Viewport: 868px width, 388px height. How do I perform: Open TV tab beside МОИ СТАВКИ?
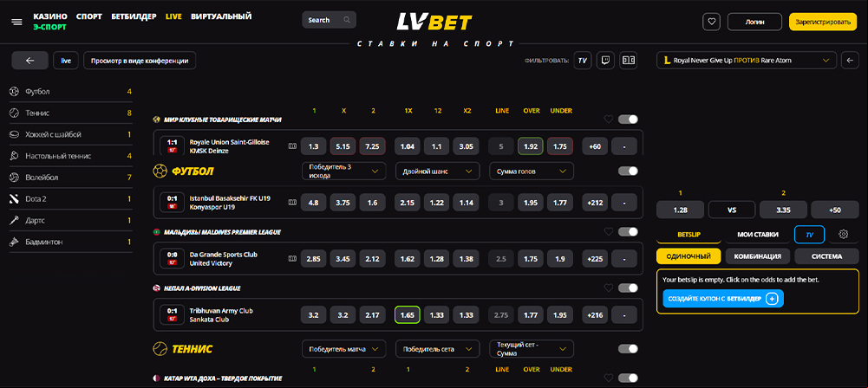pyautogui.click(x=809, y=235)
